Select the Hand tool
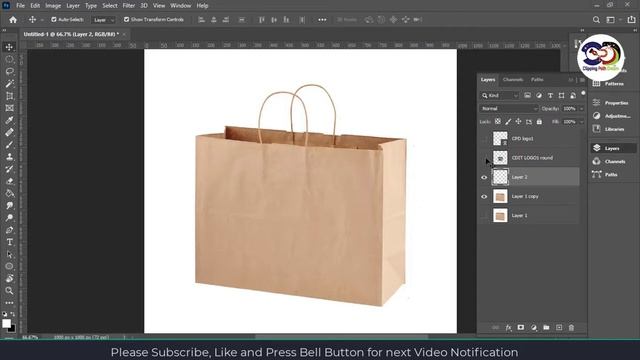The height and width of the screenshot is (360, 640). (x=9, y=279)
